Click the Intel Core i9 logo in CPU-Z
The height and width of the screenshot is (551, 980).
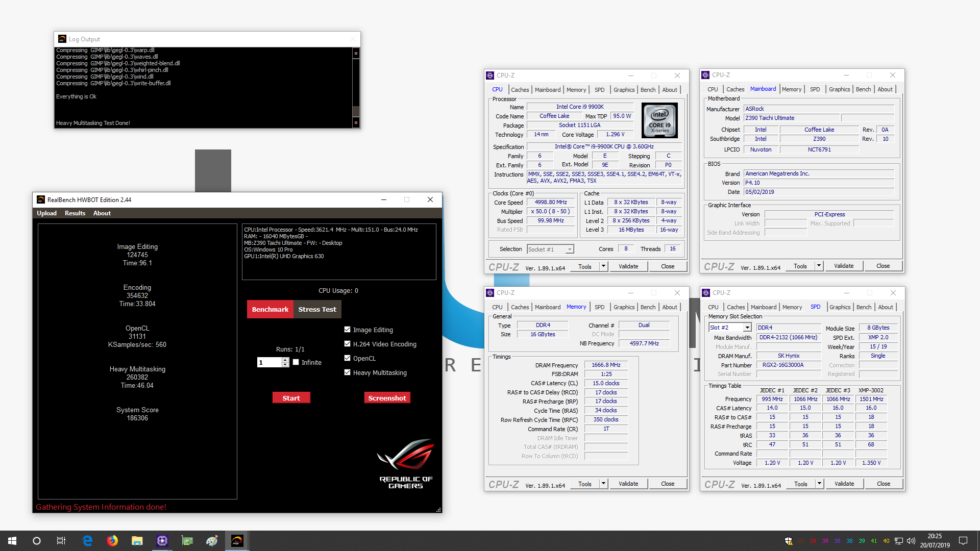click(x=659, y=120)
